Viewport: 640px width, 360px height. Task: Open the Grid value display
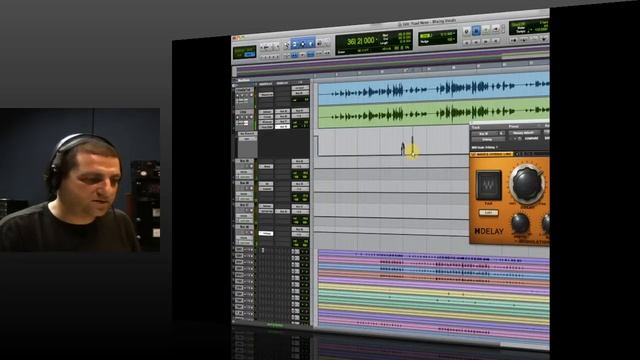pos(438,36)
